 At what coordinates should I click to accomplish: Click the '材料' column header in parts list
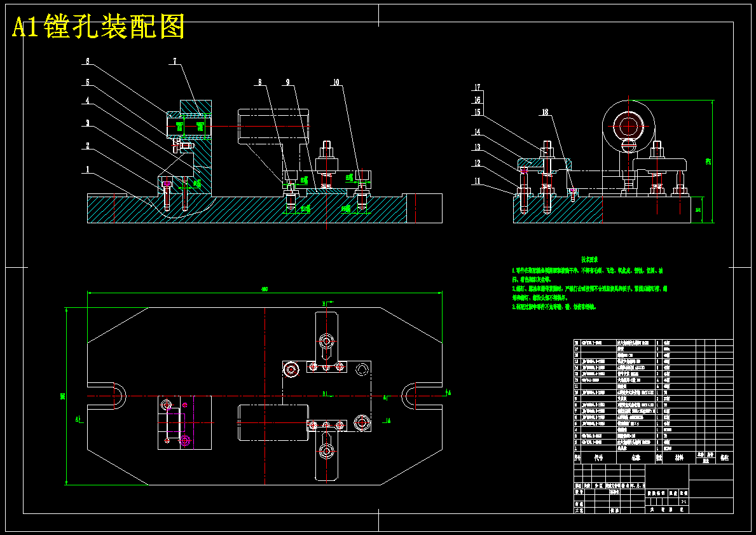679,457
